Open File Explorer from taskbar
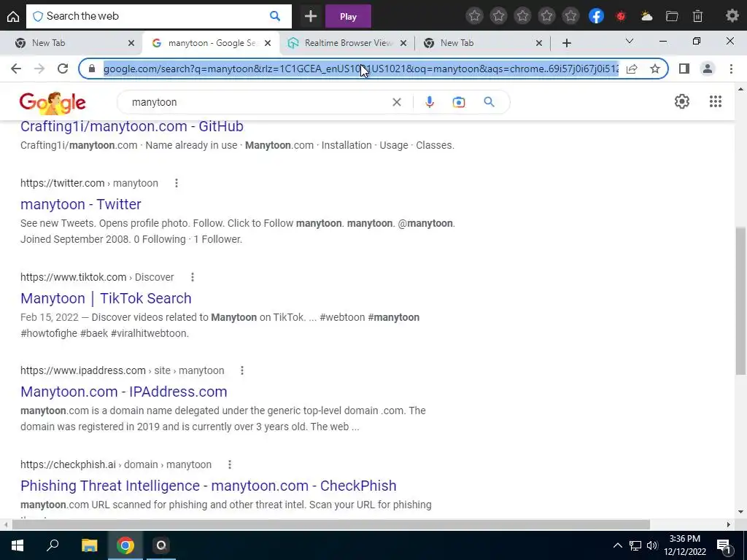747x560 pixels. tap(89, 545)
